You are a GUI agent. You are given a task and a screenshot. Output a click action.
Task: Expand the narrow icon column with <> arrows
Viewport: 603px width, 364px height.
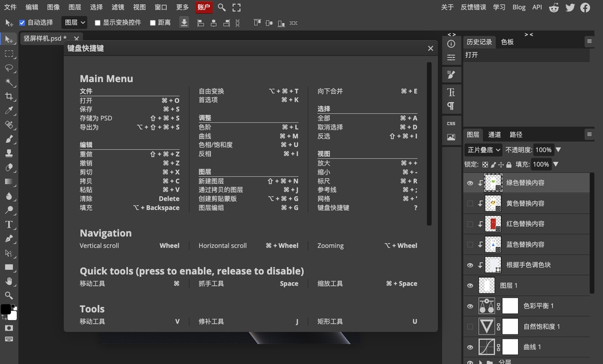(452, 34)
